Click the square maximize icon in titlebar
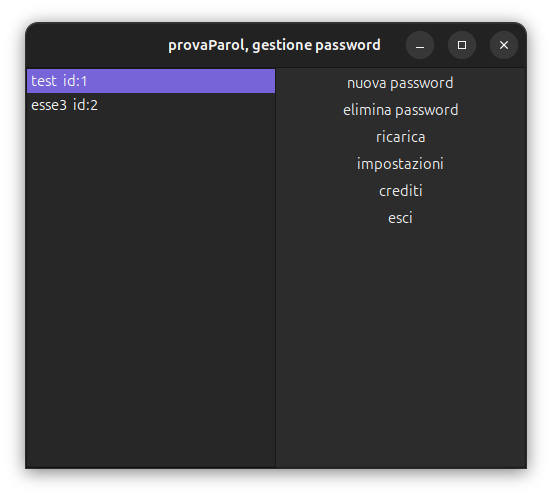 pos(462,45)
